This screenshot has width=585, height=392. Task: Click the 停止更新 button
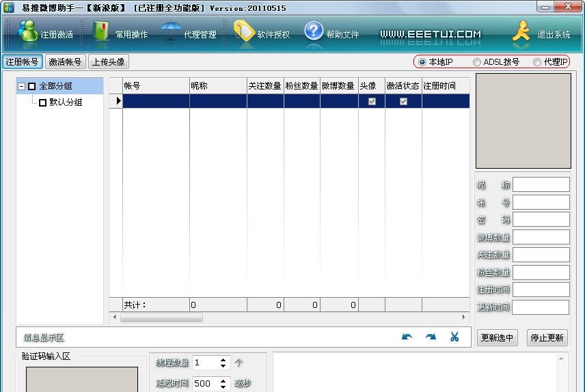547,337
